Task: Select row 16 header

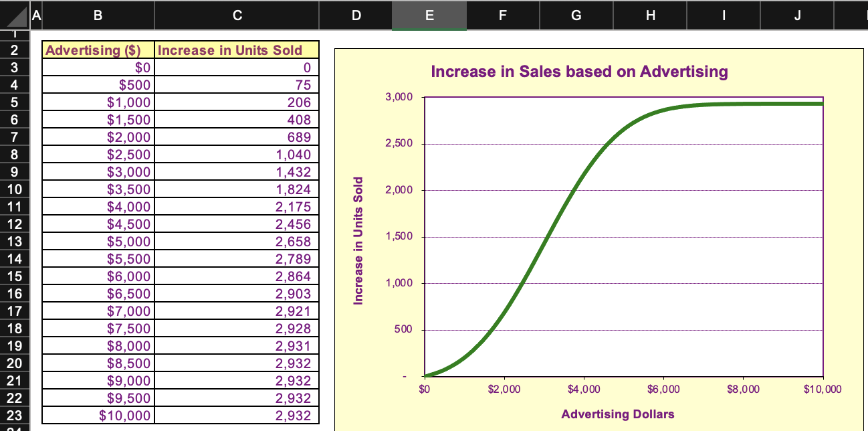Action: tap(15, 294)
